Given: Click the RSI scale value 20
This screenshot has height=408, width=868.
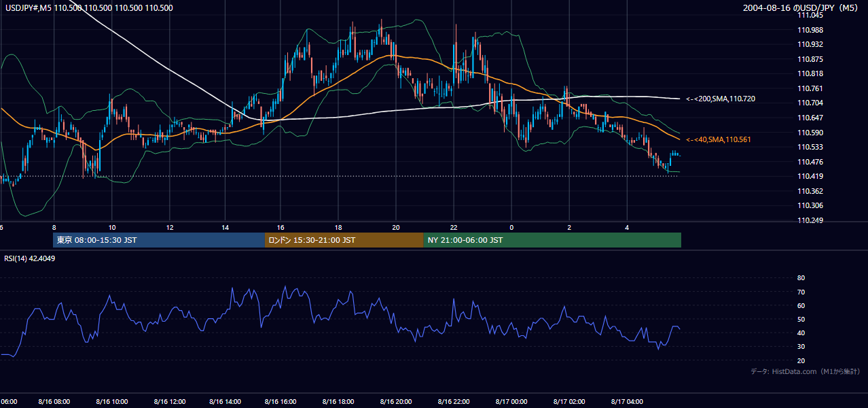Looking at the screenshot, I should click(x=801, y=360).
